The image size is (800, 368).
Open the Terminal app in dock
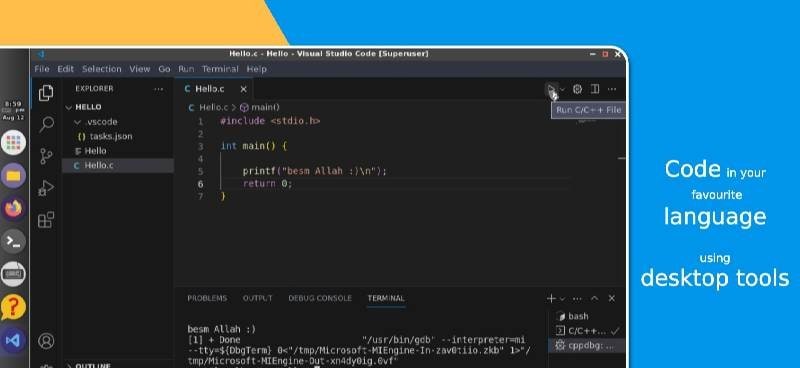[x=13, y=242]
